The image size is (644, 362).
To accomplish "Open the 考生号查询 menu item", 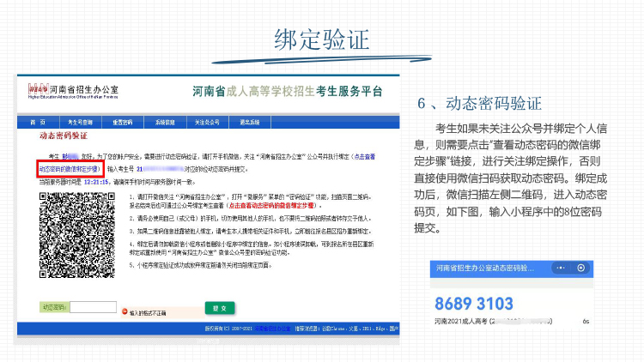I will click(x=81, y=122).
